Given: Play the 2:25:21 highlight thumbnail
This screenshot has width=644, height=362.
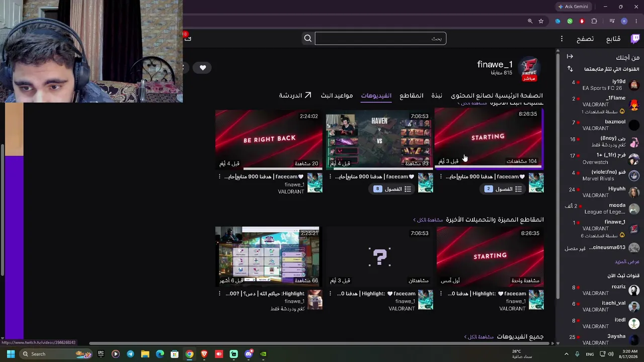Looking at the screenshot, I should point(269,257).
